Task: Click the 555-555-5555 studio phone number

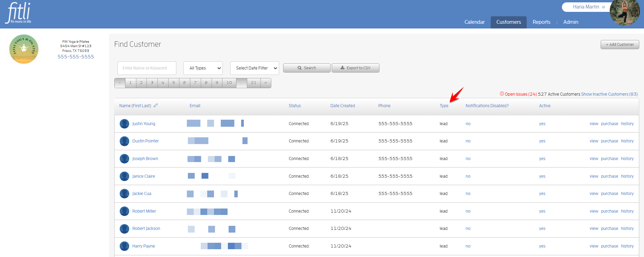Action: coord(76,57)
